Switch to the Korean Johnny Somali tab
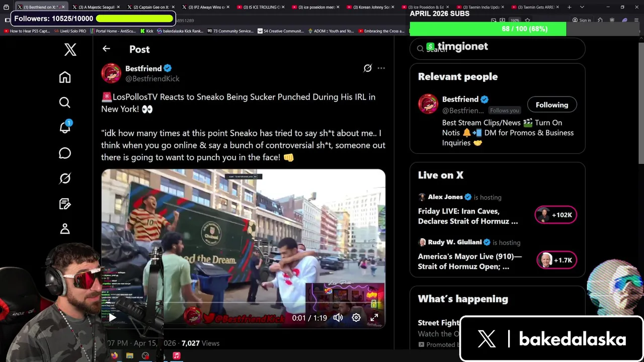The image size is (644, 362). [x=370, y=7]
